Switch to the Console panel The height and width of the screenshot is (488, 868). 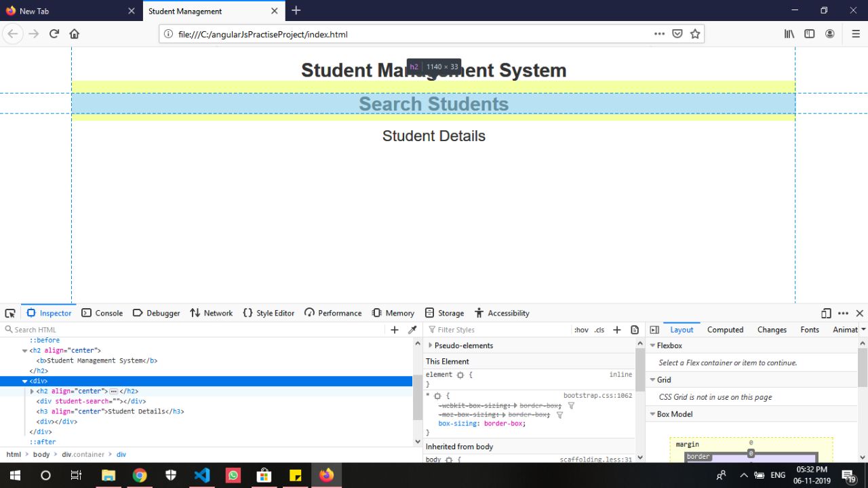(x=102, y=313)
